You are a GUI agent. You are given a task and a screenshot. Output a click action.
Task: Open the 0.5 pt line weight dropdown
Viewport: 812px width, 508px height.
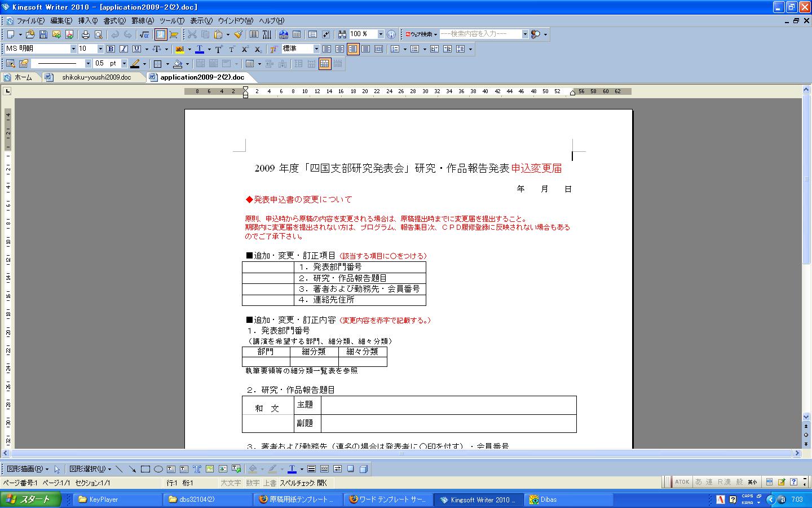pyautogui.click(x=124, y=64)
